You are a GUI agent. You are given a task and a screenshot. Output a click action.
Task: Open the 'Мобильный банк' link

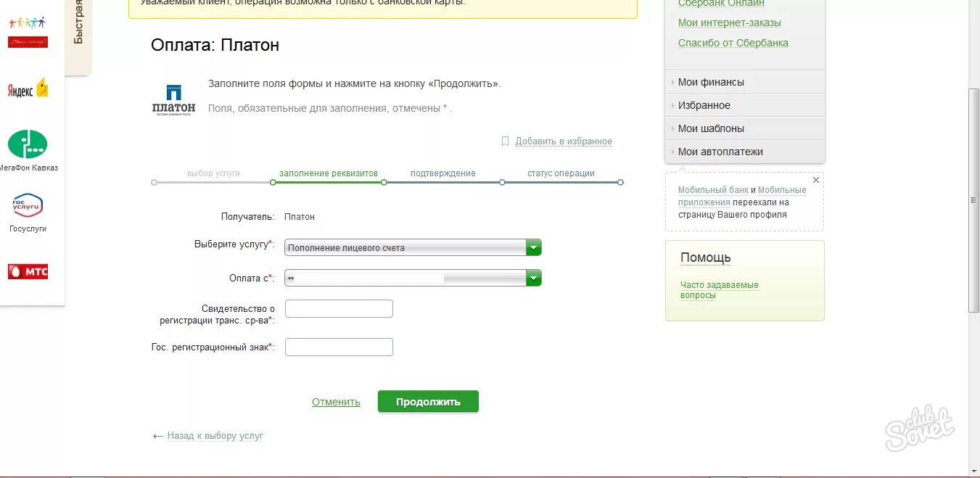click(x=713, y=190)
